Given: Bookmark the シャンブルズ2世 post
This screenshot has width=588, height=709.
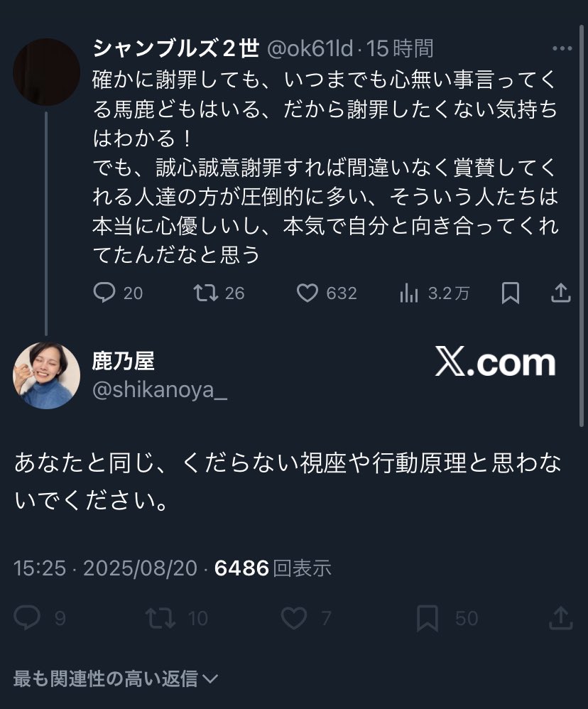Looking at the screenshot, I should (510, 293).
